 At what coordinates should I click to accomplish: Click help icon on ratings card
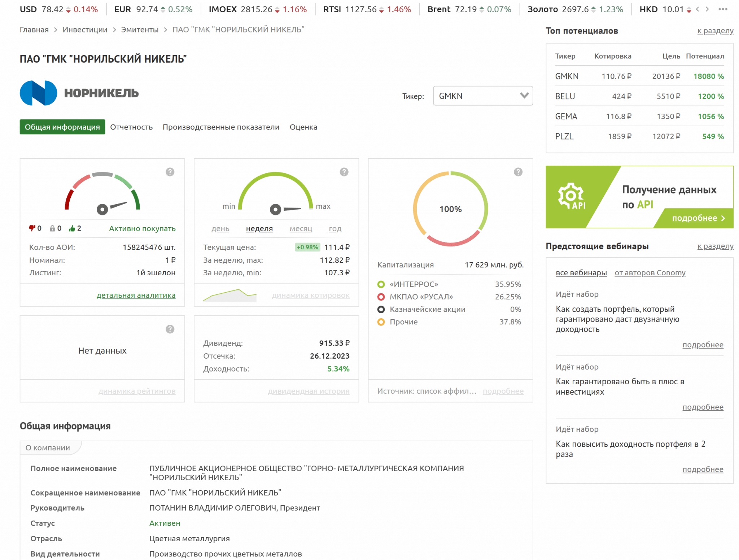[170, 329]
